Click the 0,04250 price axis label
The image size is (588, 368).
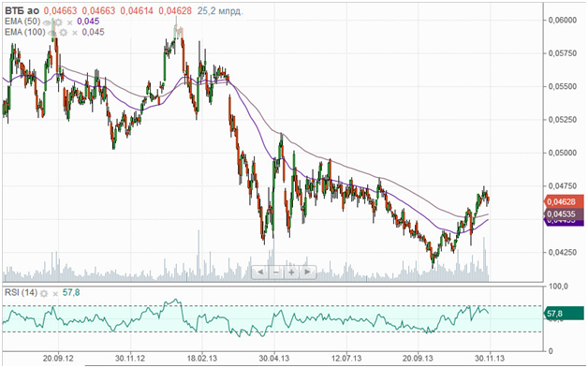click(563, 252)
